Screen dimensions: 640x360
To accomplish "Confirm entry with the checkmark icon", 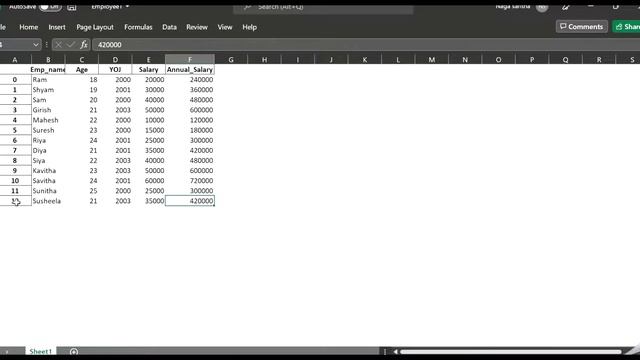I will 71,44.
